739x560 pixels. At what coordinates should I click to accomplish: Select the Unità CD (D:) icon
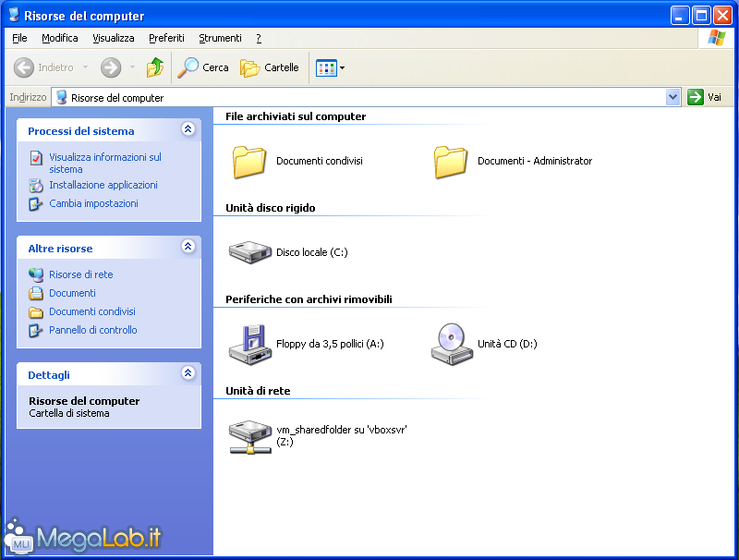click(452, 345)
